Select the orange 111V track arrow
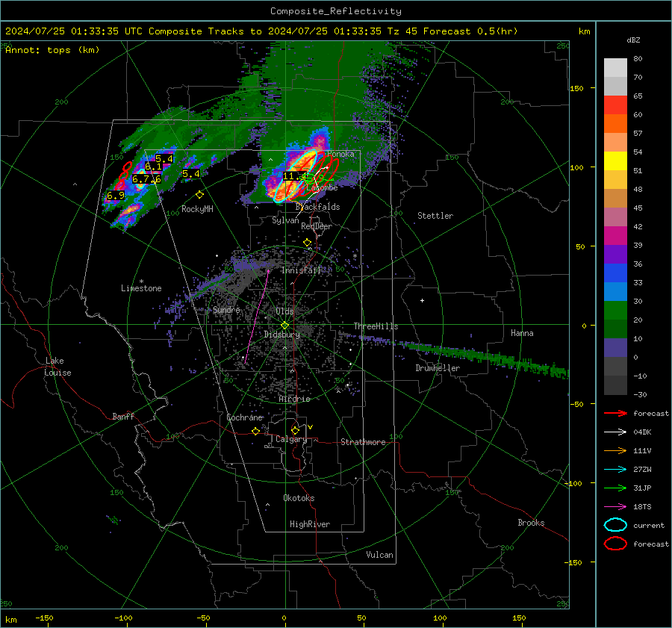Screen dimensions: 672x628 click(x=615, y=450)
